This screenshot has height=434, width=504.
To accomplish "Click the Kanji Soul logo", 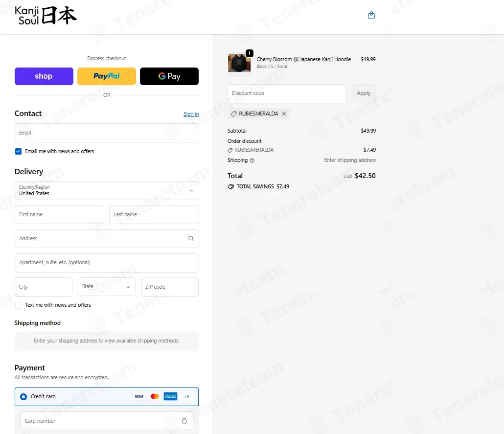I will [46, 16].
